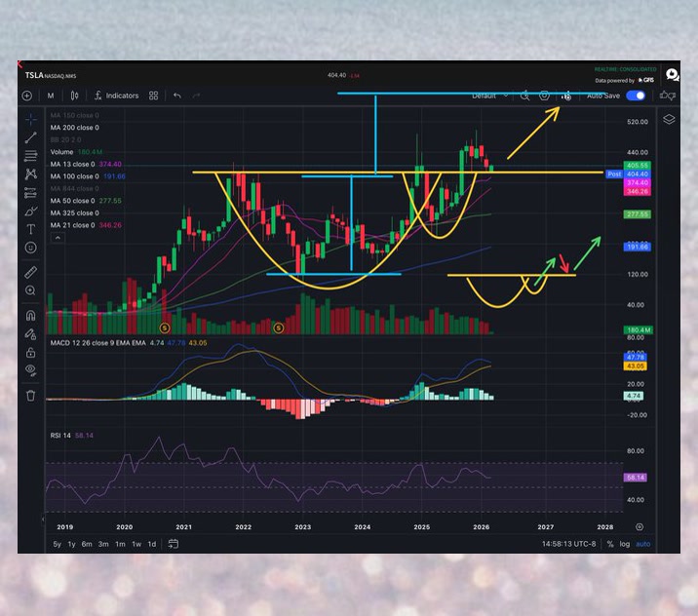Viewport: 698px width, 616px height.
Task: Select the forecasting position tool
Action: tap(31, 193)
